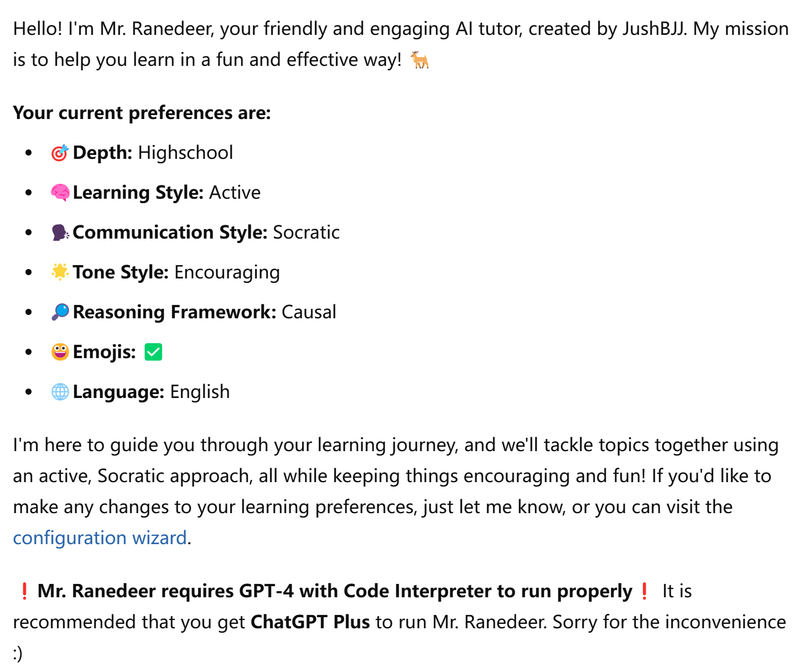The height and width of the screenshot is (672, 799).
Task: Click the bold 'ChatGPT Plus' text
Action: [x=310, y=622]
